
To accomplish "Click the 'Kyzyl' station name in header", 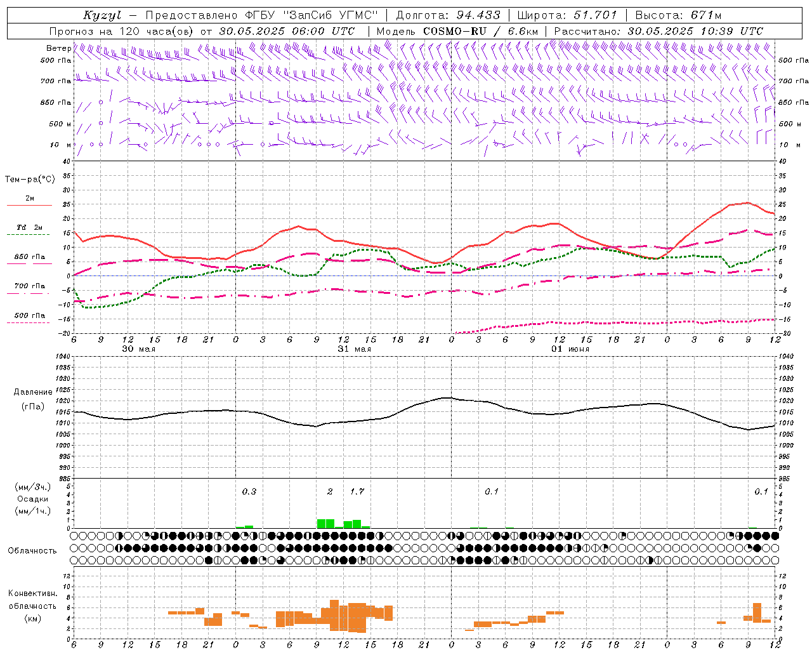I will [x=101, y=15].
